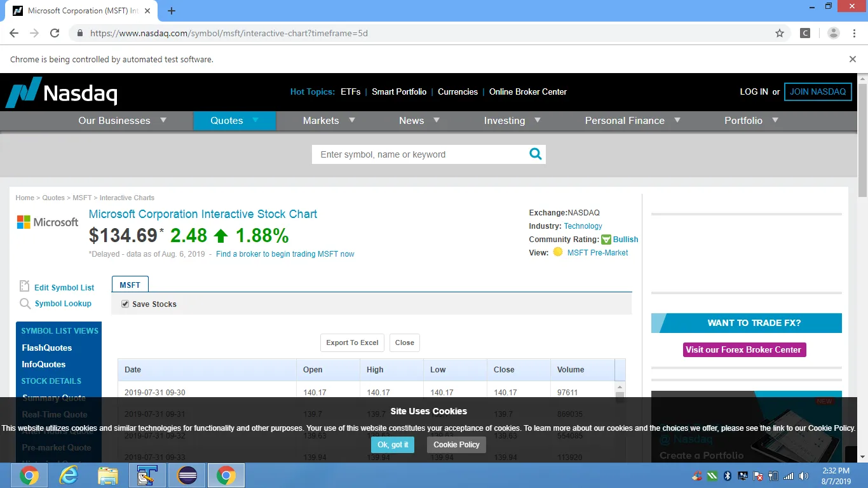
Task: Click the volume speaker tray icon
Action: click(x=804, y=476)
